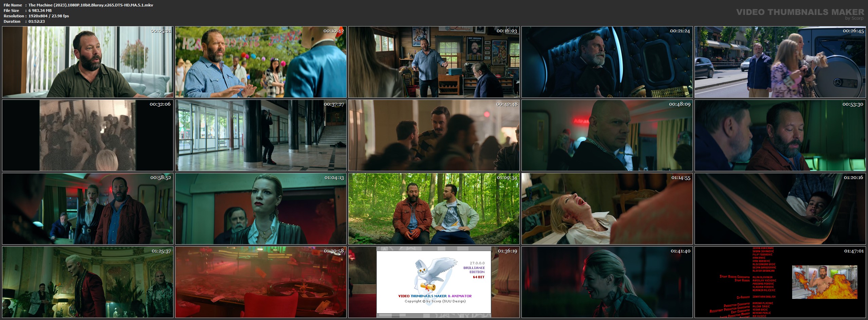Open the casino roulette thumbnail at 01:30:58
Screen dimensions: 868x320
261,282
